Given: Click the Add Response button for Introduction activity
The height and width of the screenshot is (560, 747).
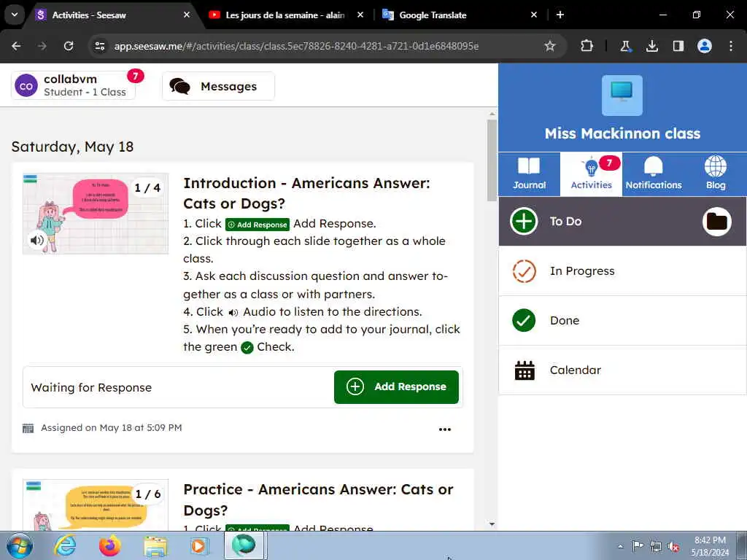Looking at the screenshot, I should pos(396,386).
